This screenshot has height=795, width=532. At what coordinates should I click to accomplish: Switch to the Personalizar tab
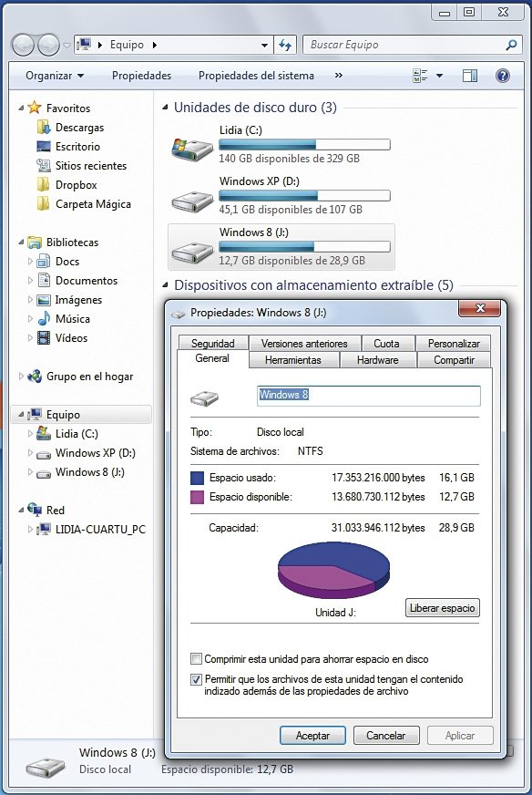(454, 343)
